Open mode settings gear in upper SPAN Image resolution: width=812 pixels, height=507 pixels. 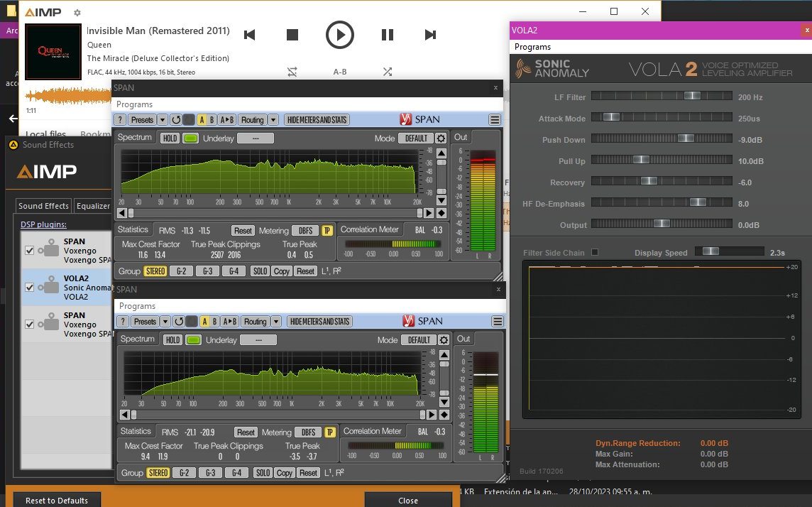tap(441, 138)
